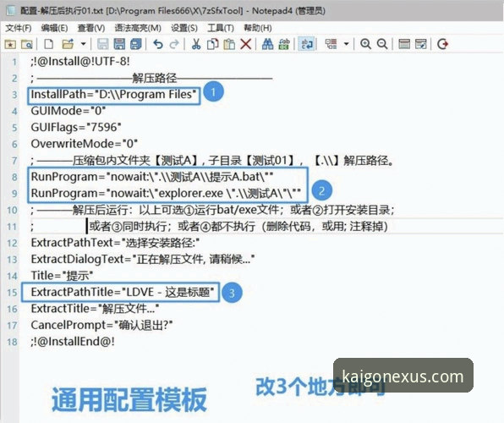Click the ExtractTitle="解压文件..." line
The height and width of the screenshot is (423, 504).
(x=95, y=309)
